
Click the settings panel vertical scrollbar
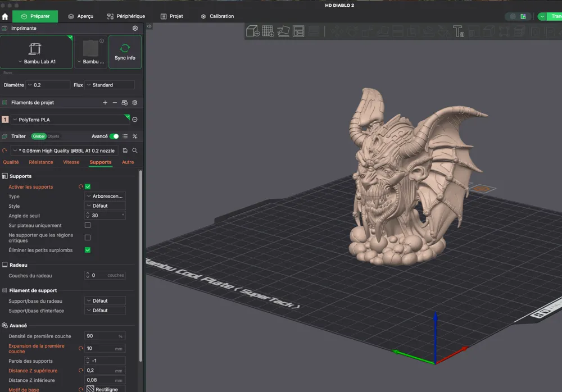pos(140,266)
